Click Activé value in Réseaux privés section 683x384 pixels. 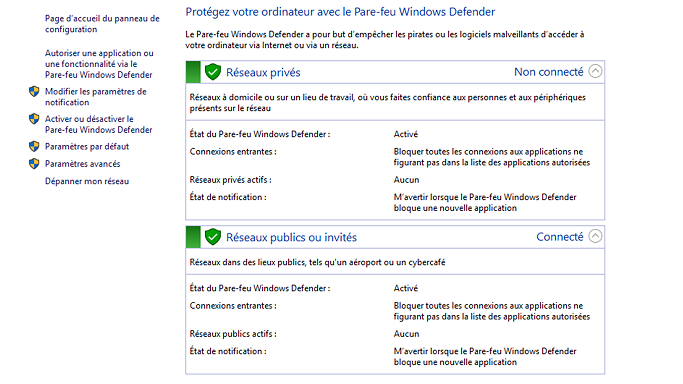coord(406,134)
